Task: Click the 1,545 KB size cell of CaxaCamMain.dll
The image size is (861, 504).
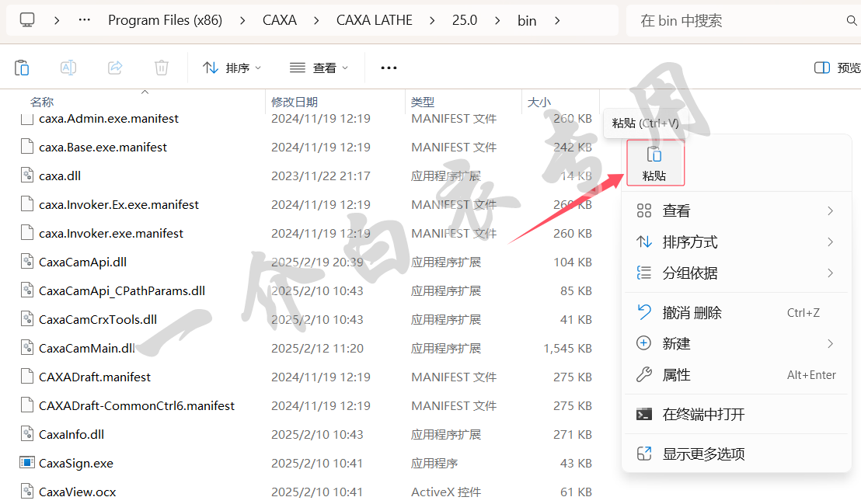Action: (x=567, y=348)
